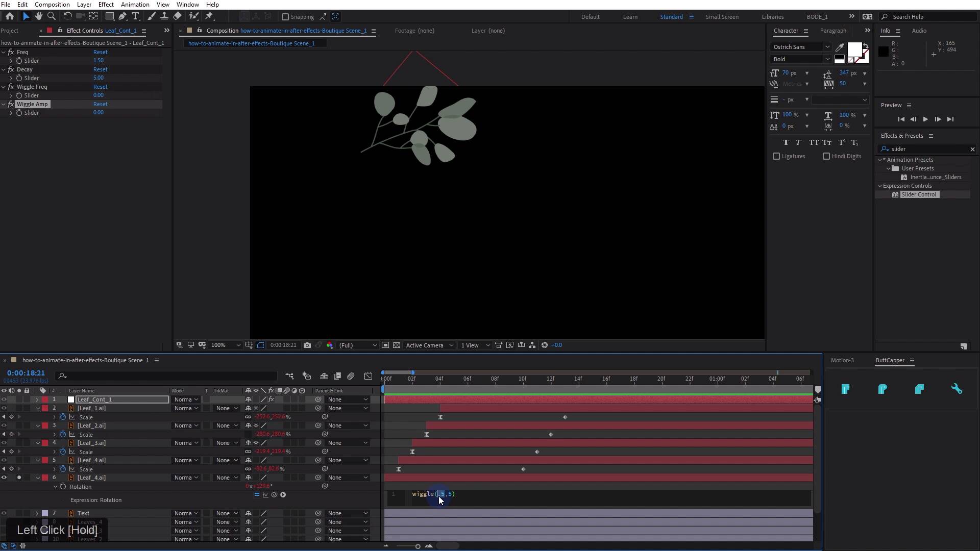The height and width of the screenshot is (551, 980).
Task: Switch to Small Screen workspace
Action: [x=722, y=17]
